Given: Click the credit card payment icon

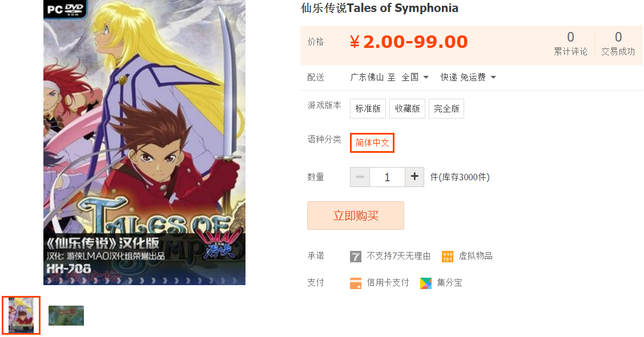Looking at the screenshot, I should pos(355,283).
